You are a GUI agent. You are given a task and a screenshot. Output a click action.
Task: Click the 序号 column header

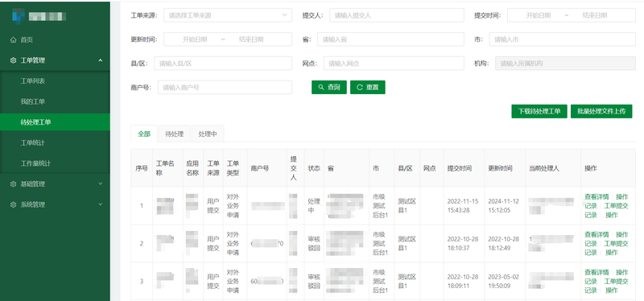pos(142,168)
